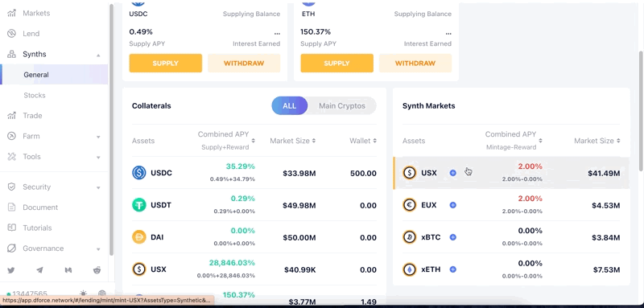Select the ALL collaterals filter
Screen dimensions: 644x308
tap(289, 106)
